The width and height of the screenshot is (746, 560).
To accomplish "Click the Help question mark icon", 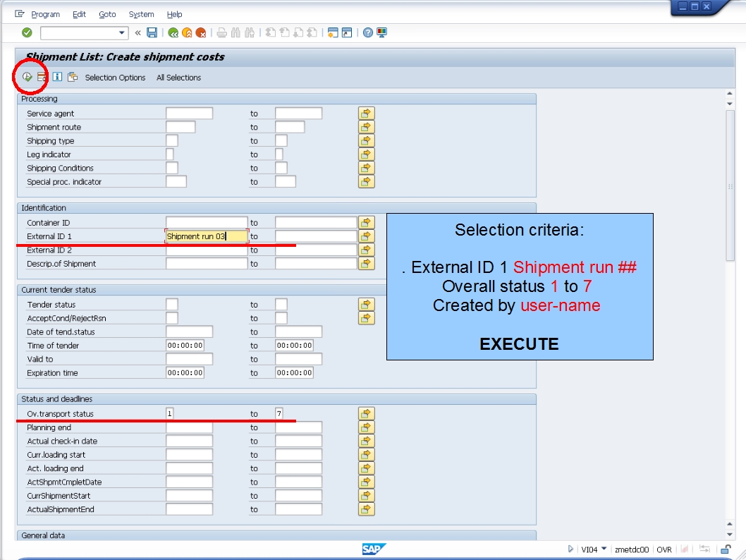I will tap(368, 32).
